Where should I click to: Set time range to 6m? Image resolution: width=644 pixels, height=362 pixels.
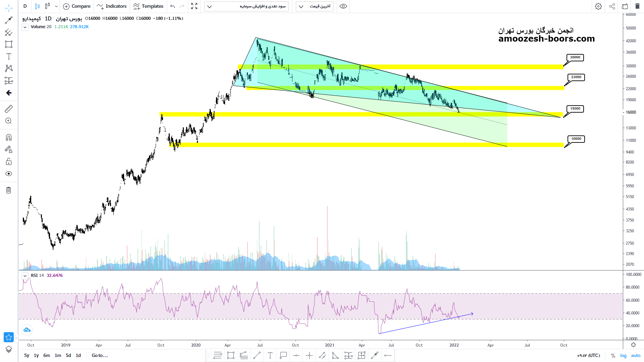point(47,355)
